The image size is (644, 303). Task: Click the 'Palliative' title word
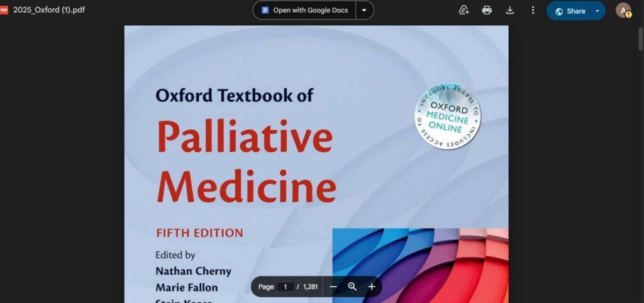tap(245, 136)
